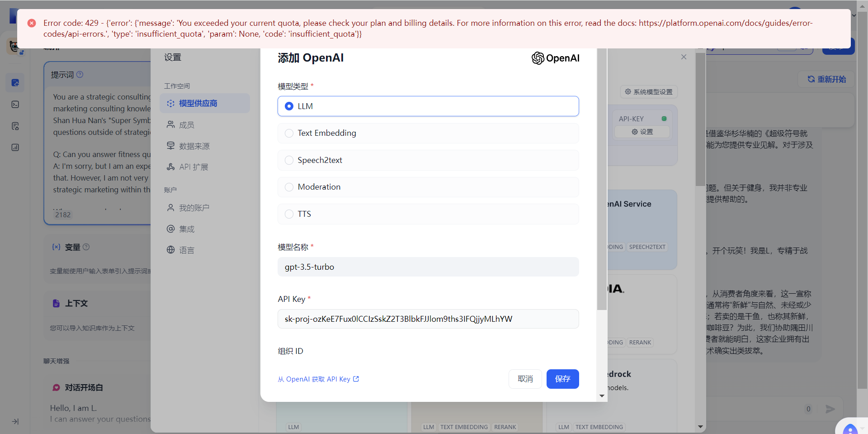Click the 上下文 context document icon
Screen dimensions: 868x434
coord(56,303)
